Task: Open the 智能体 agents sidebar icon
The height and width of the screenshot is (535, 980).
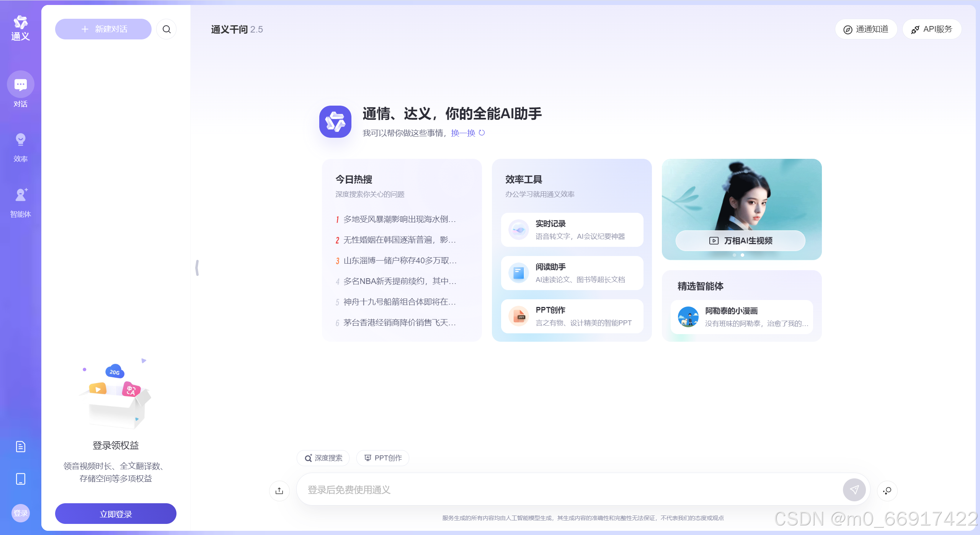Action: (x=20, y=195)
